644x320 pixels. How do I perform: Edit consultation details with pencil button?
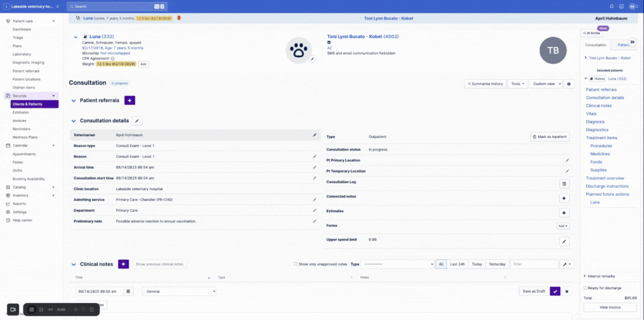138,121
